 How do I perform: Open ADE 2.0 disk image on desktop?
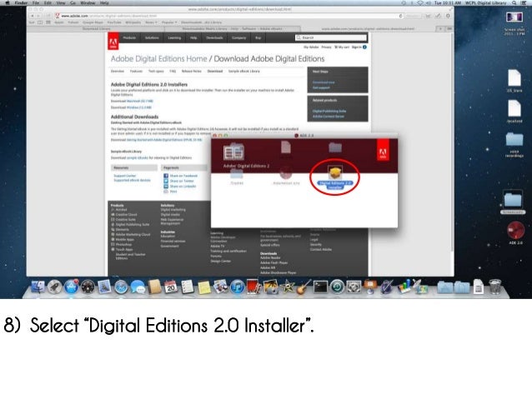pos(515,231)
